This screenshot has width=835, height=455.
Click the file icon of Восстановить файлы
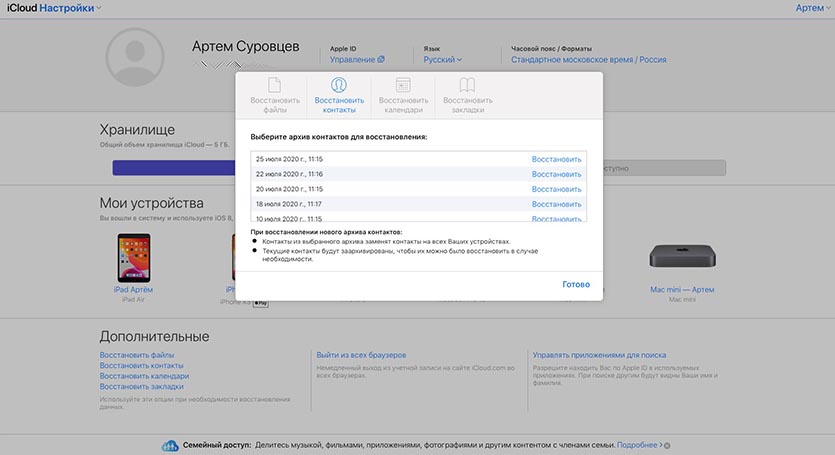coord(274,85)
